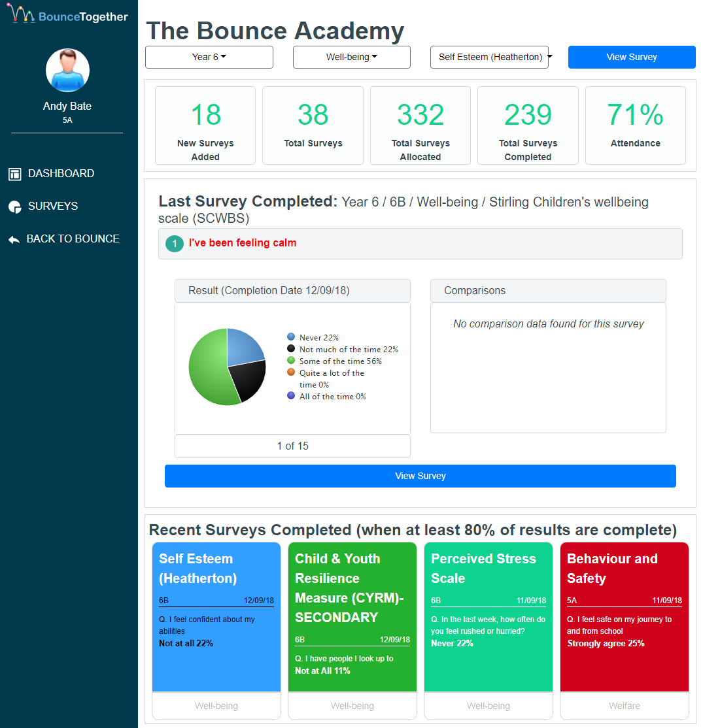This screenshot has width=703, height=728.
Task: Click the Welfare footer on Behaviour card
Action: pyautogui.click(x=625, y=706)
